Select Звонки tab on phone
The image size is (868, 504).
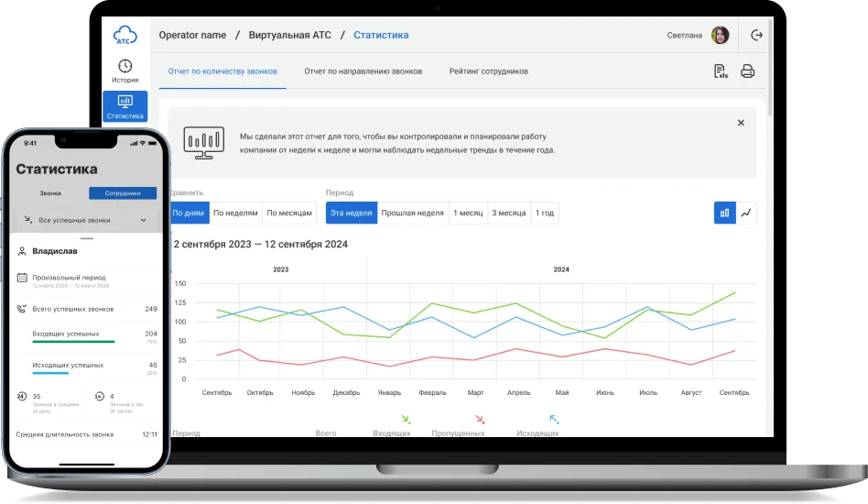point(50,193)
